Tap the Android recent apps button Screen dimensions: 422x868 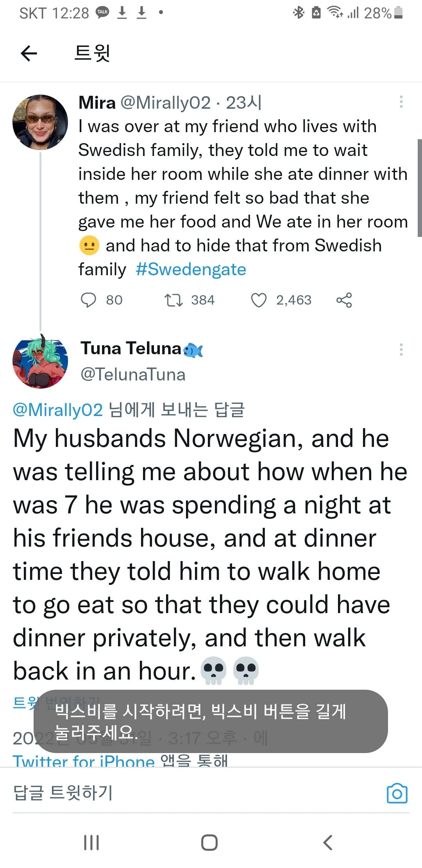[91, 843]
